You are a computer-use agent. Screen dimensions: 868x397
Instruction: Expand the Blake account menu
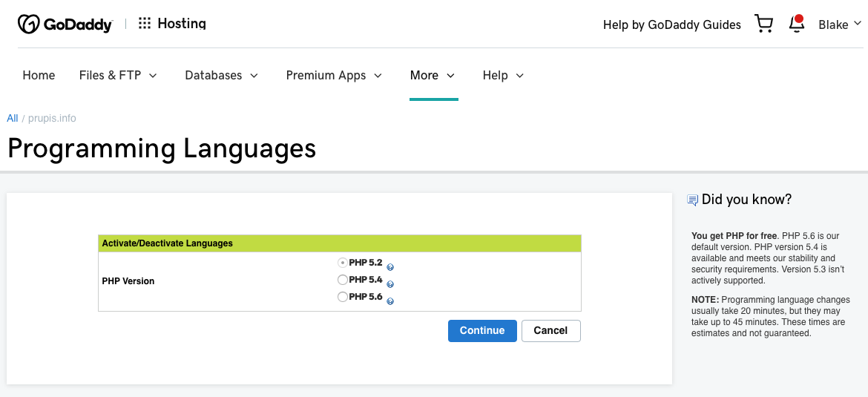tap(839, 24)
